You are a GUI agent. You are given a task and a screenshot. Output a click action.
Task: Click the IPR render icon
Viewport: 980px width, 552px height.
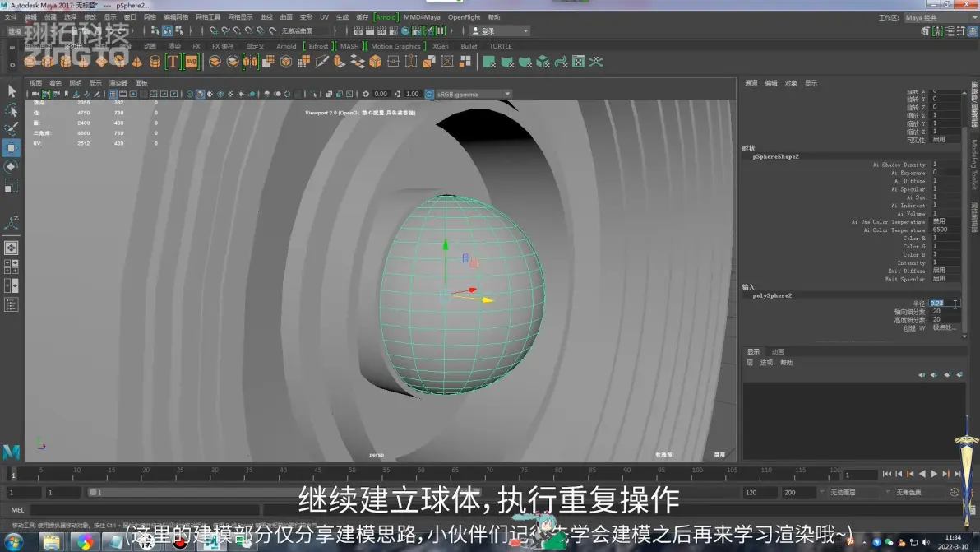tap(381, 30)
